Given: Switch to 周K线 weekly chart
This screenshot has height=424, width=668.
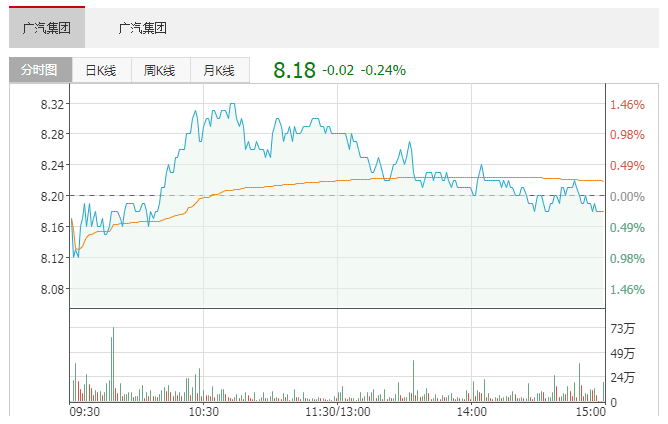Looking at the screenshot, I should 160,70.
